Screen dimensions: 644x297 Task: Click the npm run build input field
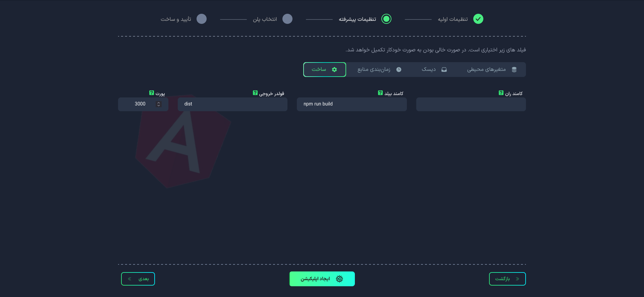[352, 104]
